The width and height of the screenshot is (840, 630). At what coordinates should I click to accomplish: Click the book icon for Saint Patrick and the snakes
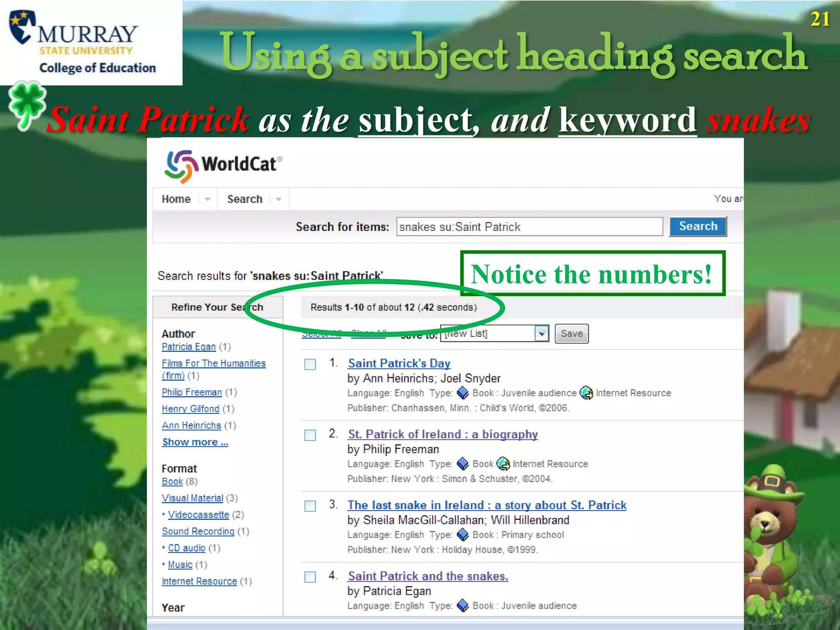point(463,606)
